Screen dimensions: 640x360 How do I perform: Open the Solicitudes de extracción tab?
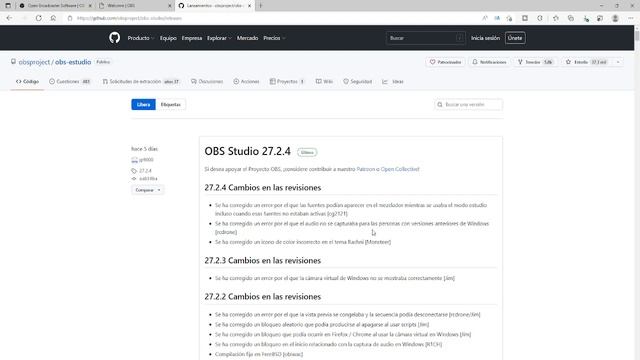pos(141,82)
